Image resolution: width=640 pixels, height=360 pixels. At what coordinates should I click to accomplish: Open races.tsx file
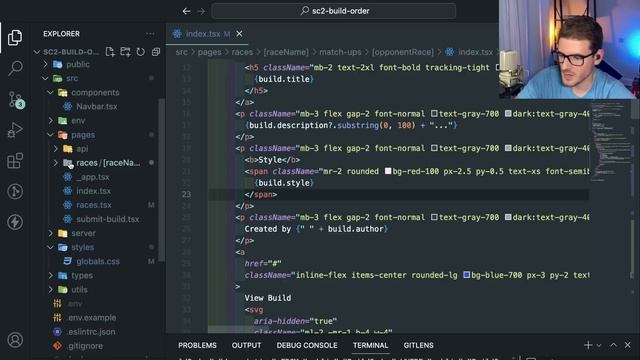[94, 205]
